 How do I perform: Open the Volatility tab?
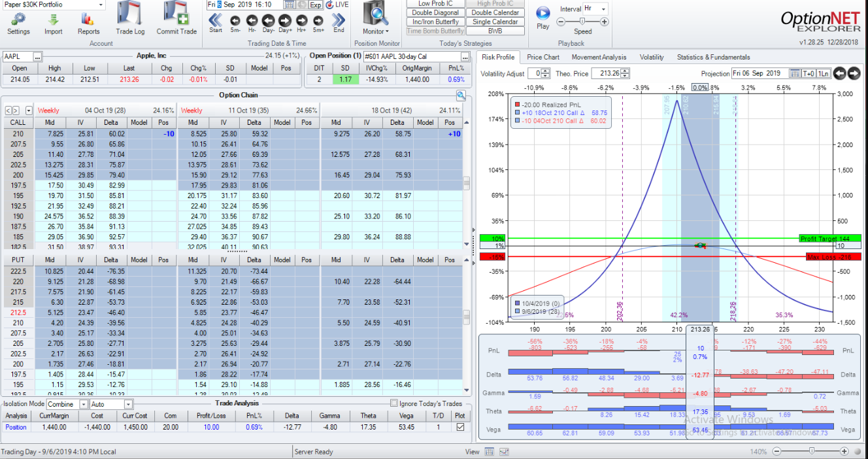652,57
